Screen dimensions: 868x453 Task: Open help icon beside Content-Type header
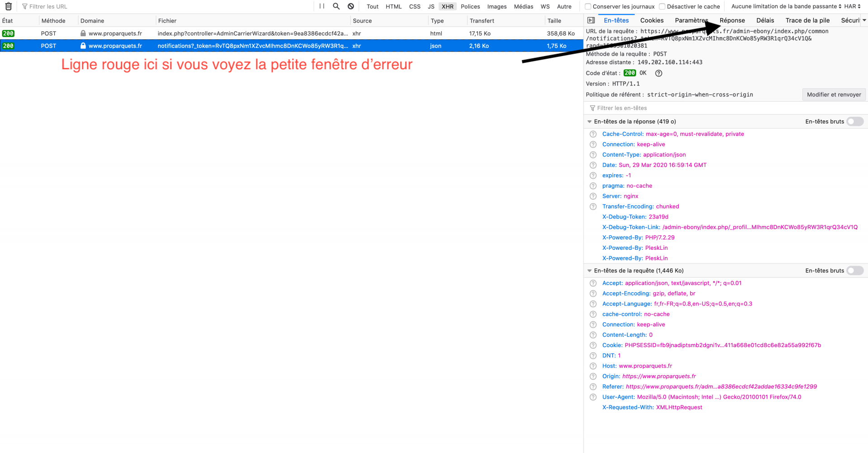click(x=593, y=155)
